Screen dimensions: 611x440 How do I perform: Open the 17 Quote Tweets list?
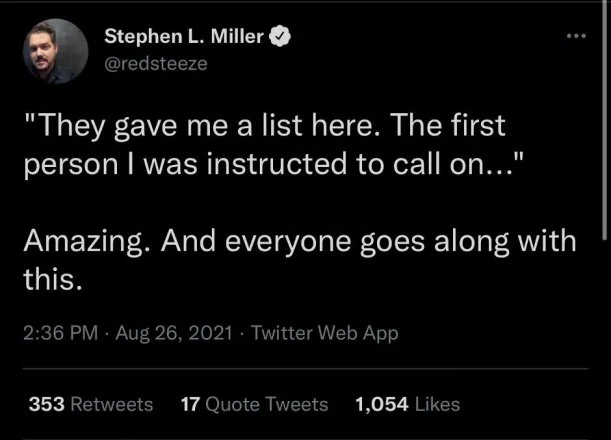254,404
